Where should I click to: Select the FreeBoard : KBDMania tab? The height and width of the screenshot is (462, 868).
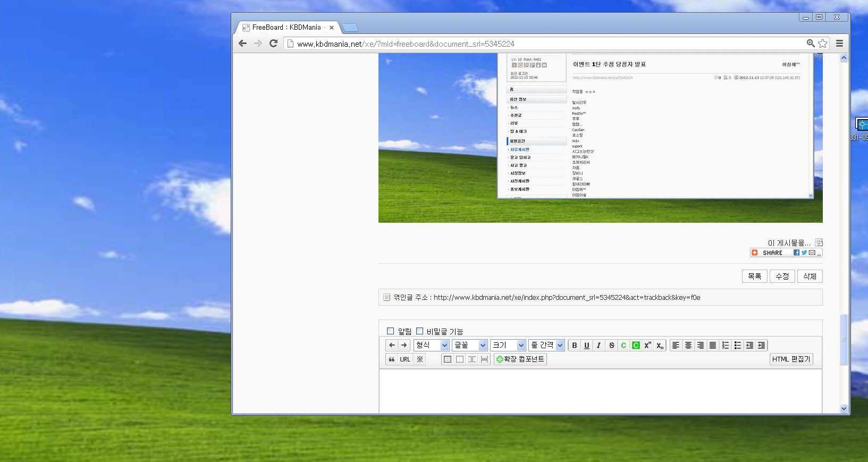[288, 27]
